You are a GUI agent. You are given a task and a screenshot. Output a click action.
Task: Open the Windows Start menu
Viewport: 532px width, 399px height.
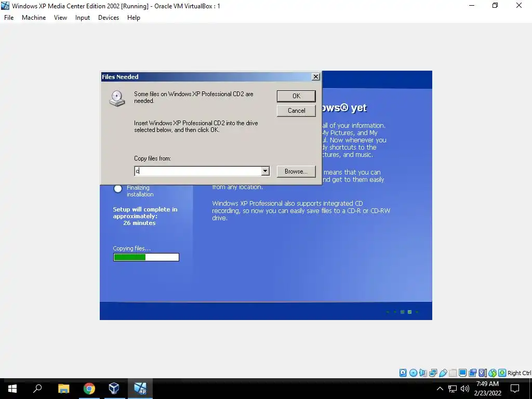click(12, 389)
